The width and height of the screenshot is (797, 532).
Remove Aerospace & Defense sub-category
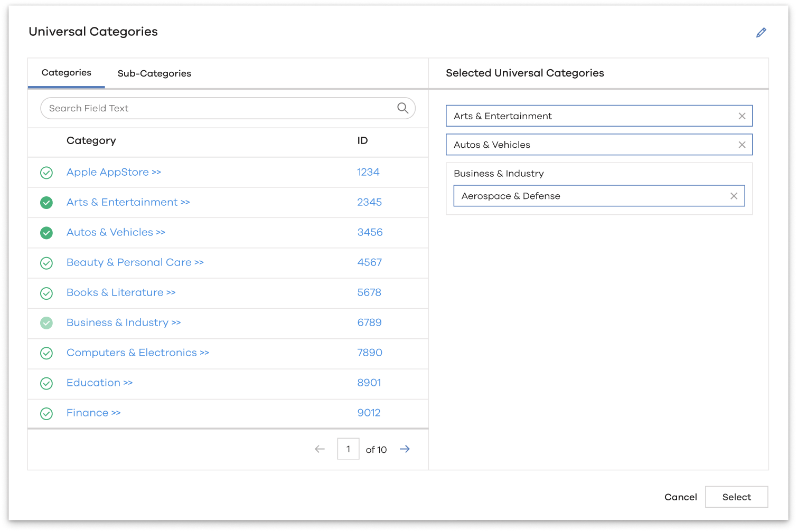[x=734, y=196]
